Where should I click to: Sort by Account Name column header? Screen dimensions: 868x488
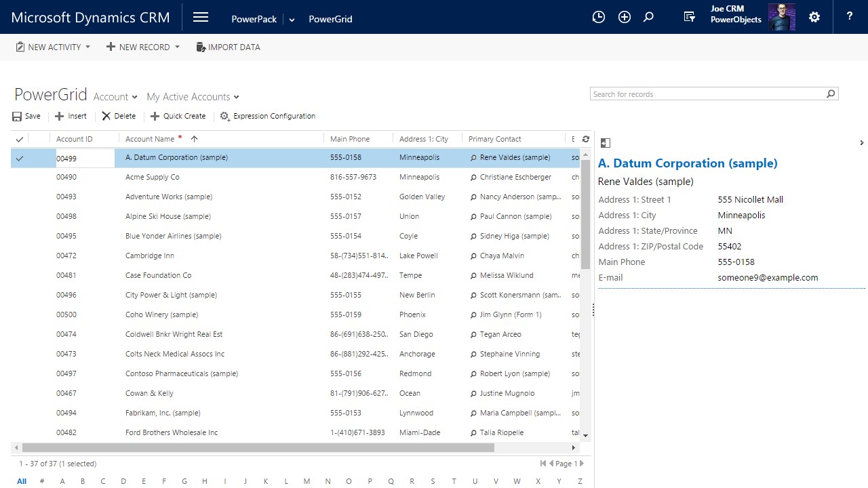[x=150, y=139]
